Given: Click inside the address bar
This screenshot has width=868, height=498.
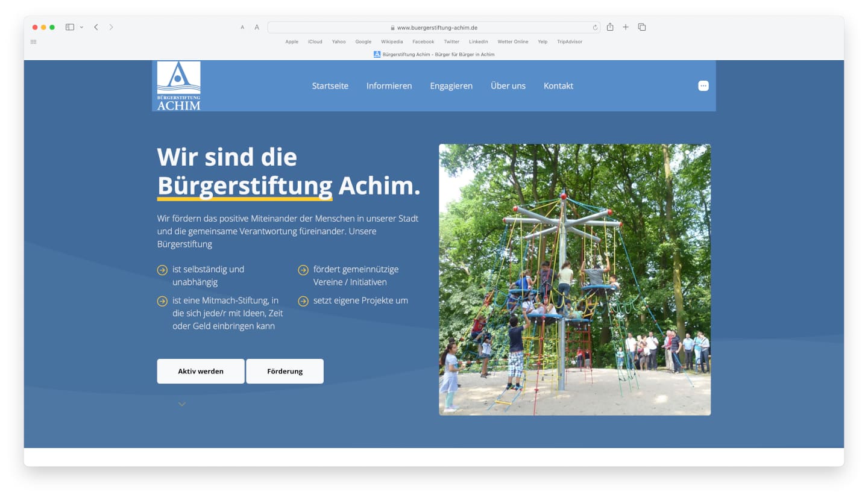Looking at the screenshot, I should coord(433,27).
